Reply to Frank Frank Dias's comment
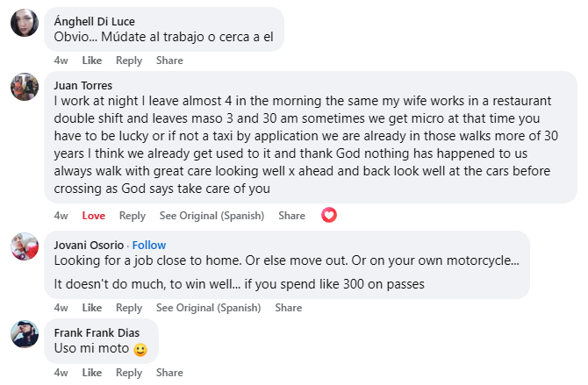 click(x=129, y=373)
